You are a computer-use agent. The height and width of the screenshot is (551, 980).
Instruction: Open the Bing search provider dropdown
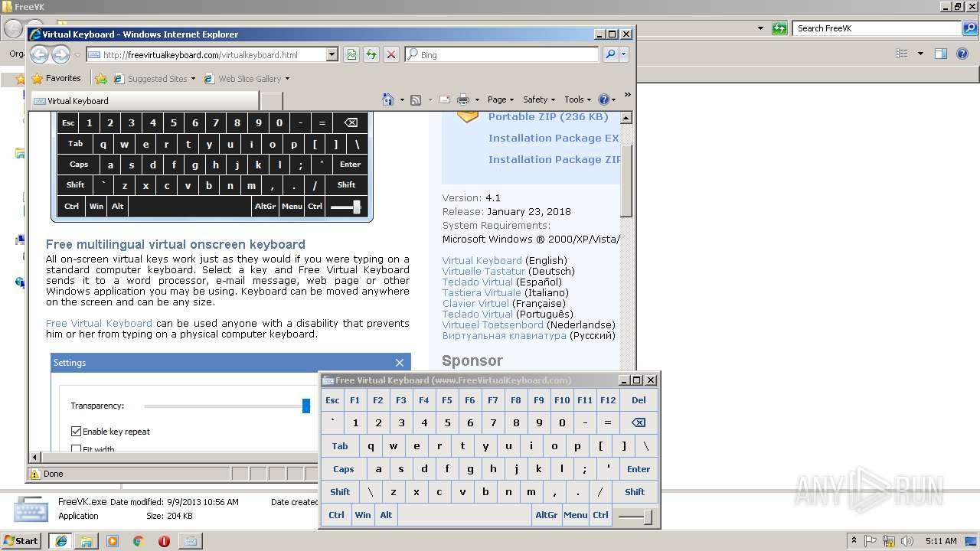(624, 54)
